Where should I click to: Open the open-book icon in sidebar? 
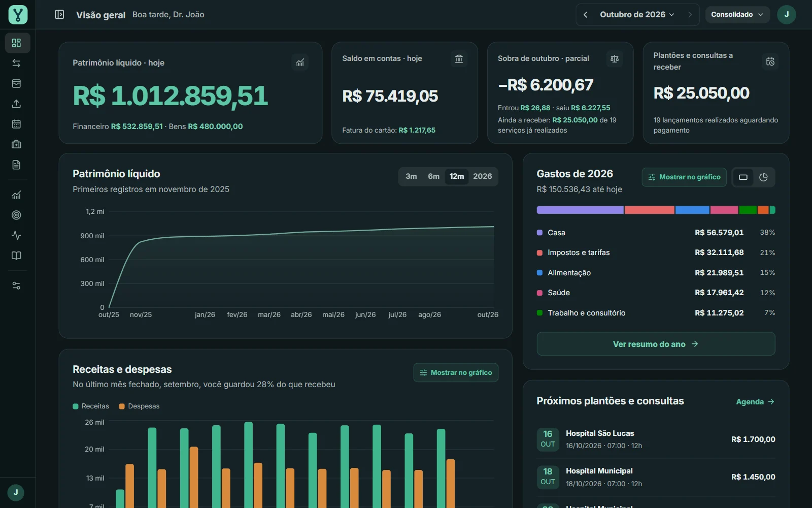tap(17, 256)
